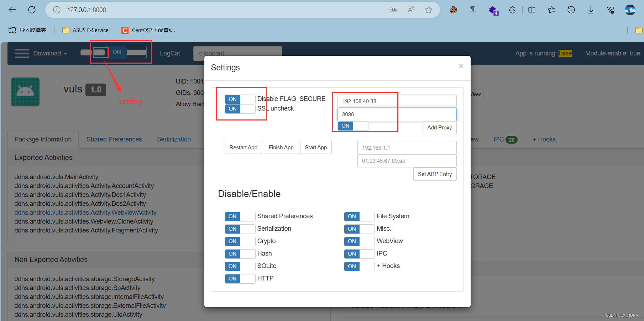Open downloads panel
The height and width of the screenshot is (321, 644).
[x=591, y=10]
